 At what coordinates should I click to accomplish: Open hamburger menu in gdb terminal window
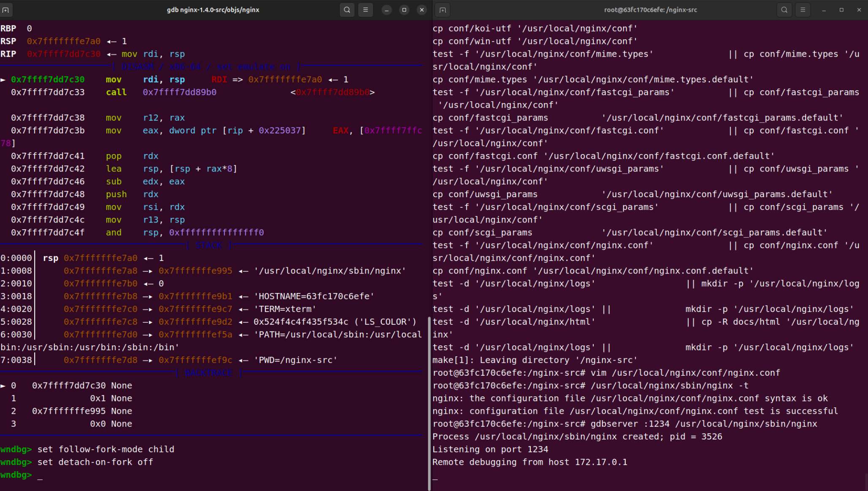tap(365, 10)
